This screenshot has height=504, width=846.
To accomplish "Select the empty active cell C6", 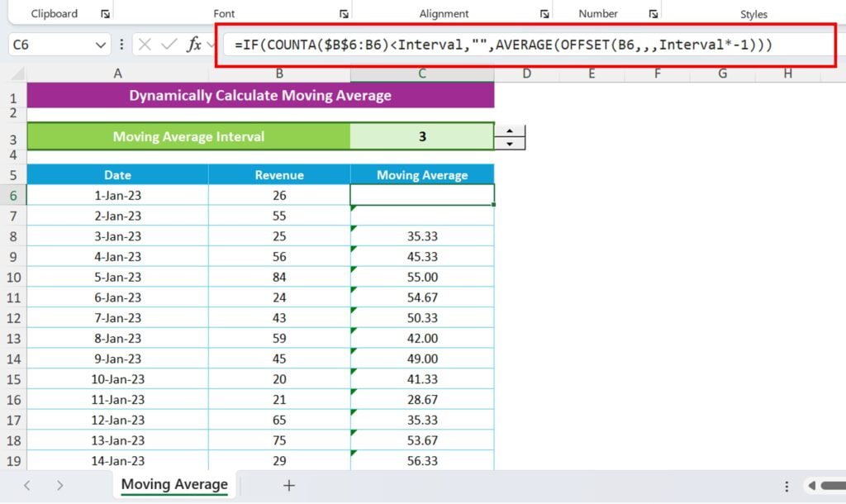I will pyautogui.click(x=422, y=195).
